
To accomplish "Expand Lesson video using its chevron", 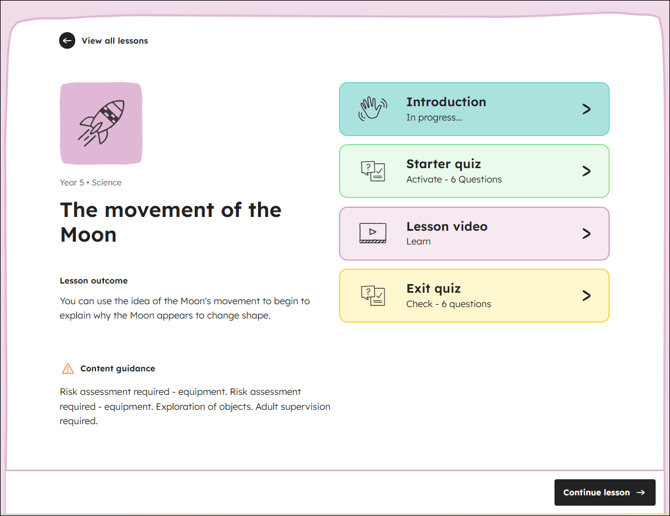I will pyautogui.click(x=586, y=234).
